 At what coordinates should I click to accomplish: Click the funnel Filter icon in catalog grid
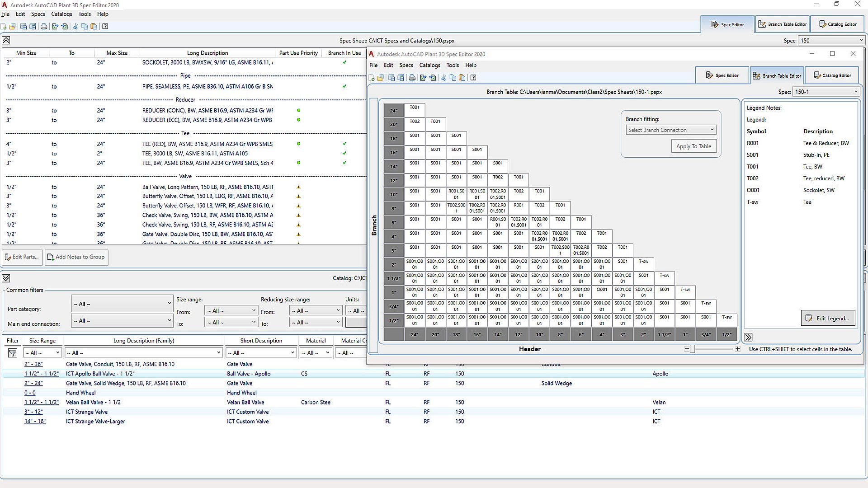coord(13,353)
